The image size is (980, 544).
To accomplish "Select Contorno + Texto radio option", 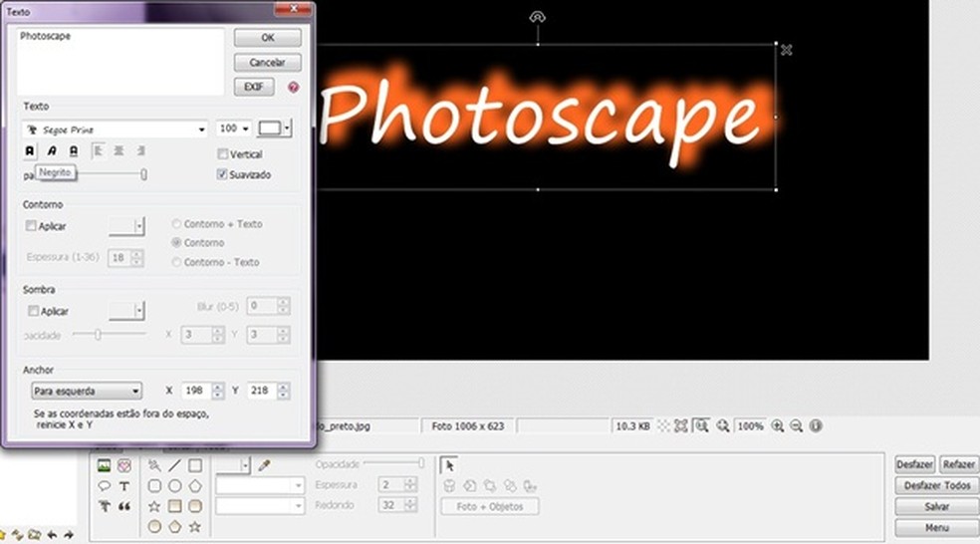I will coord(177,224).
